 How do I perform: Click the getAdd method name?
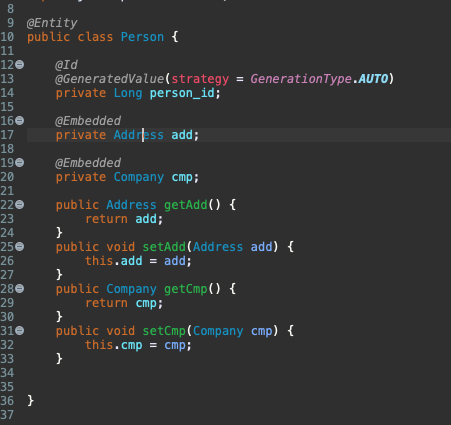click(186, 205)
